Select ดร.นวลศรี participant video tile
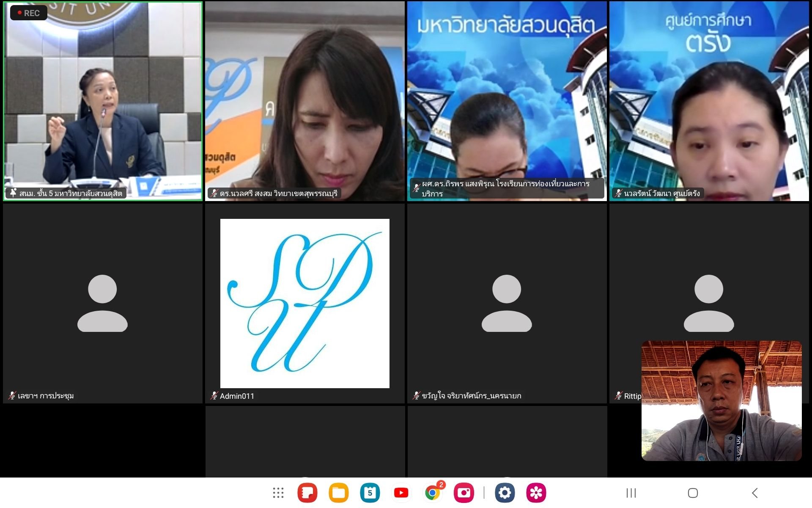 (304, 102)
